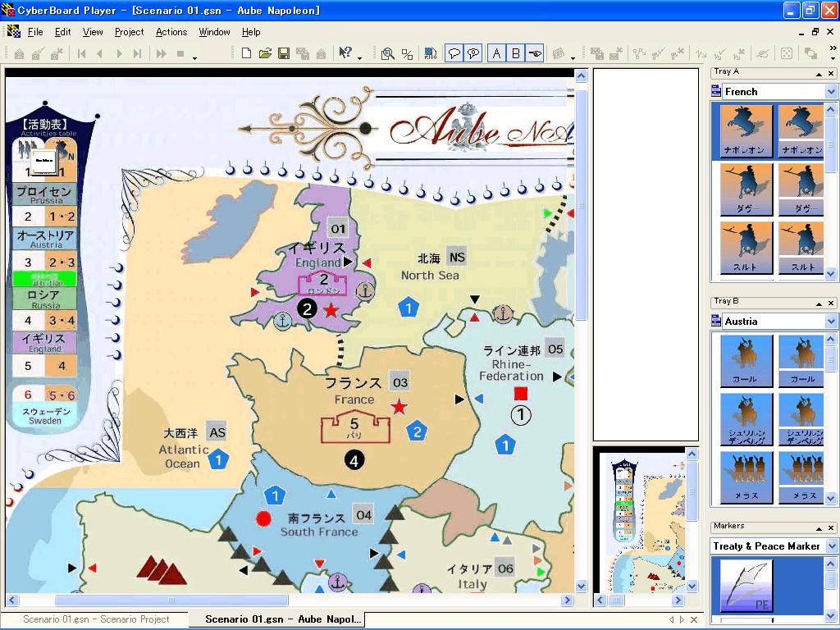Save the game with the floppy disk icon
The height and width of the screenshot is (630, 840).
[284, 53]
